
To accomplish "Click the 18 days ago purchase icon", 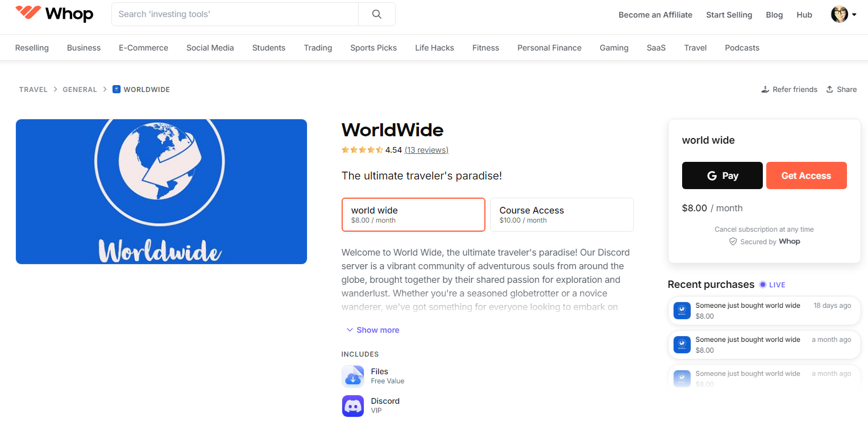I will pyautogui.click(x=682, y=311).
